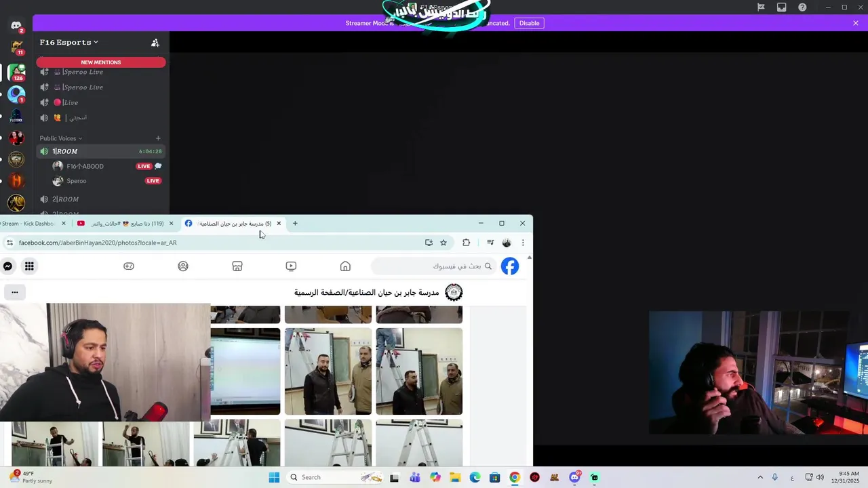
Task: Open the weather widget 49°F
Action: (31, 477)
